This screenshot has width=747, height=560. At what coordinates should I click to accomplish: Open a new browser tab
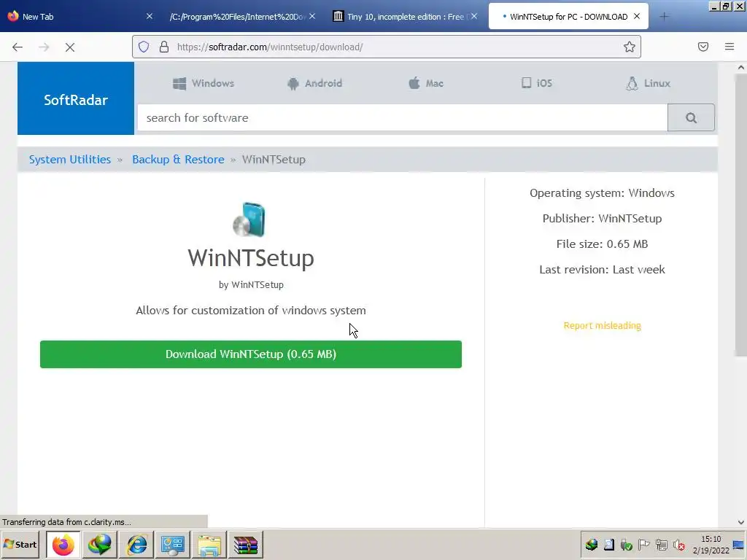664,17
